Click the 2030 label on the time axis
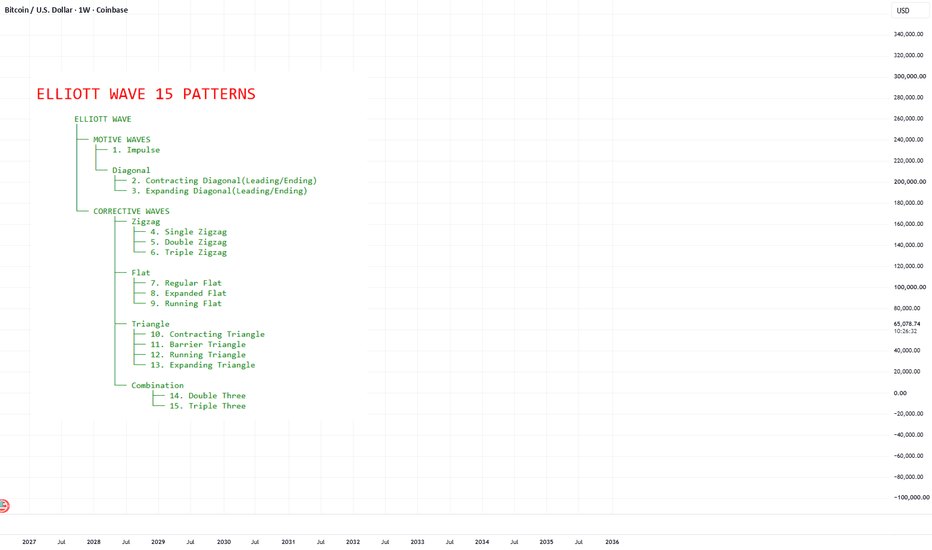 tap(223, 542)
